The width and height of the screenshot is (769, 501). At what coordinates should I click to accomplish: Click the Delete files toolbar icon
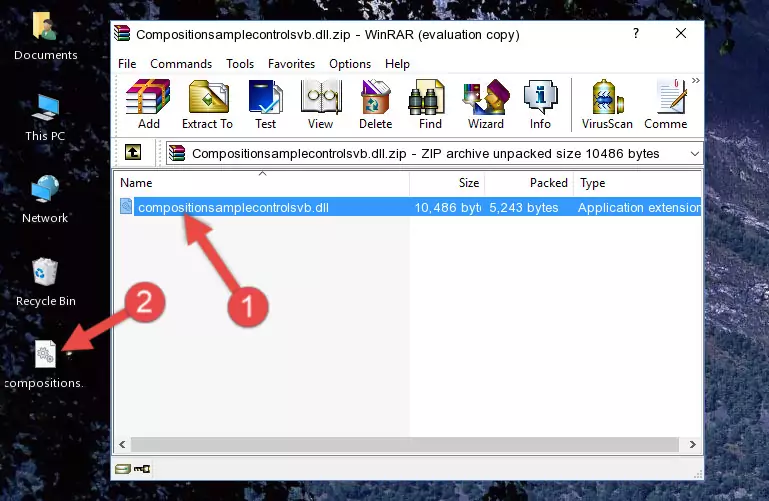click(x=376, y=104)
